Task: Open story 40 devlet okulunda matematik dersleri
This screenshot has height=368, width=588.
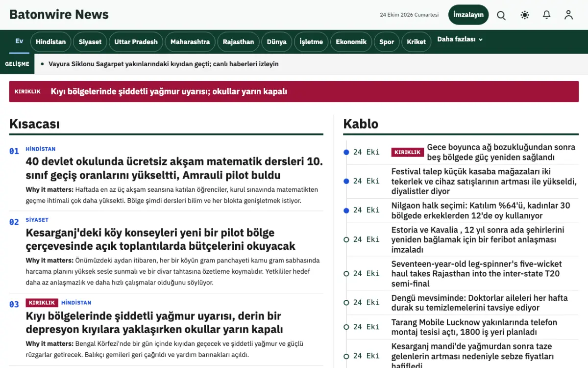Action: (174, 168)
